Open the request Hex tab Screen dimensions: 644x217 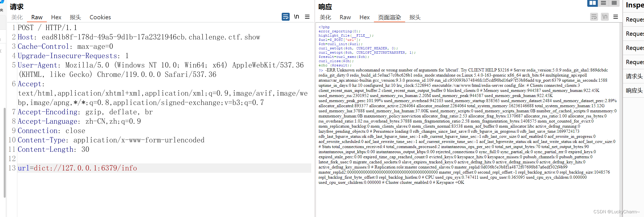coord(56,17)
